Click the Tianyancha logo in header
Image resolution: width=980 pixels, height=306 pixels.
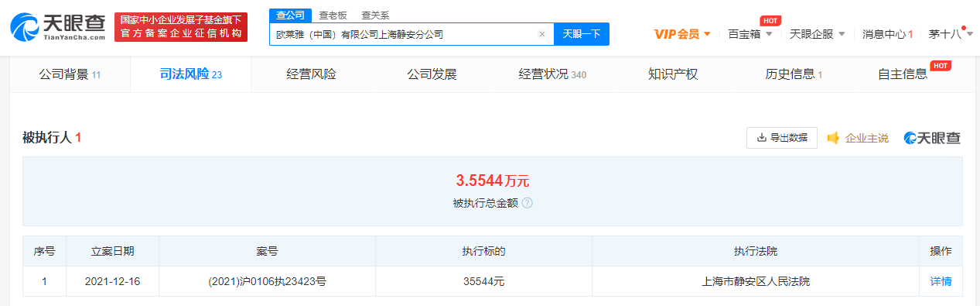pyautogui.click(x=58, y=27)
